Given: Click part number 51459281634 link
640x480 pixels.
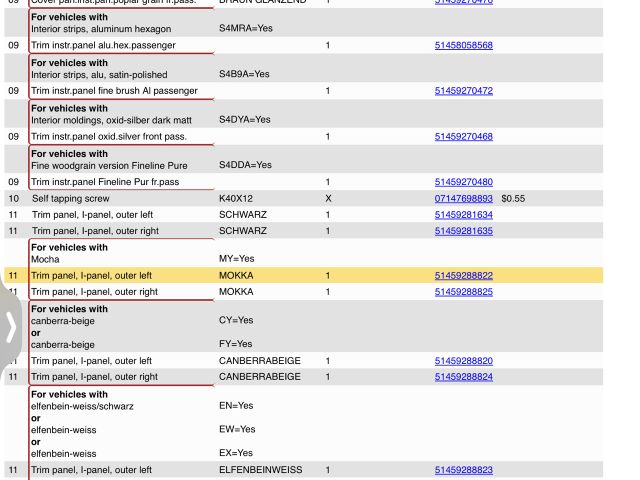Looking at the screenshot, I should pos(463,215).
